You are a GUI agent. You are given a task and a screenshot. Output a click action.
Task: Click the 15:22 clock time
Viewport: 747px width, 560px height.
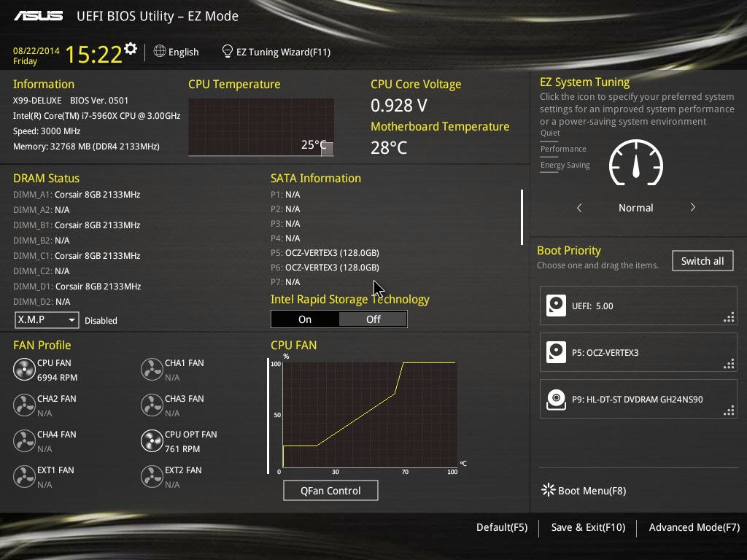tap(93, 54)
